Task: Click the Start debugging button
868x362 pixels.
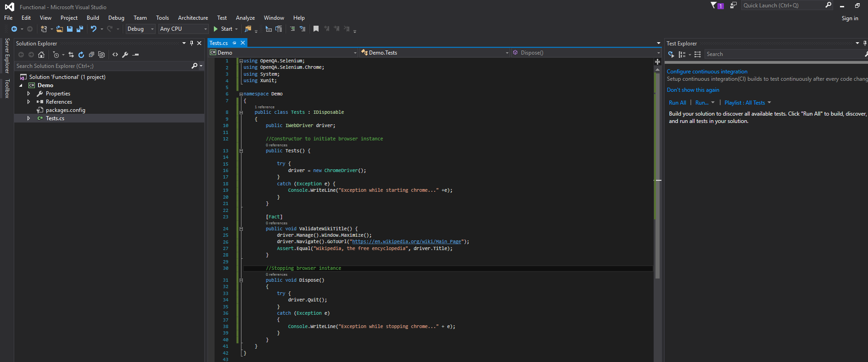Action: click(223, 29)
